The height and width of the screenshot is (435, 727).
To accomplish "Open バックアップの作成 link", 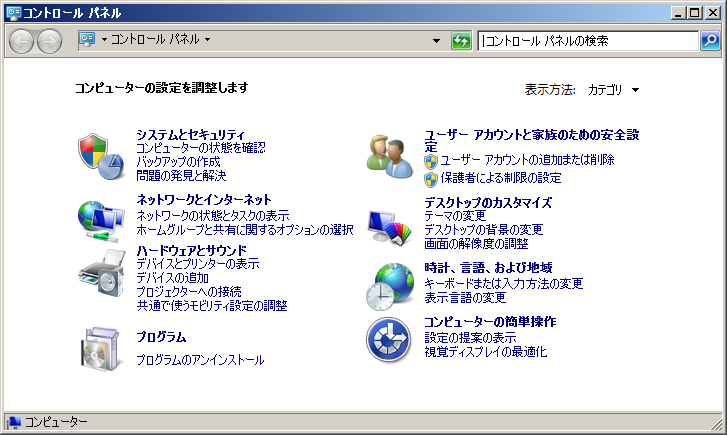I will pyautogui.click(x=178, y=162).
